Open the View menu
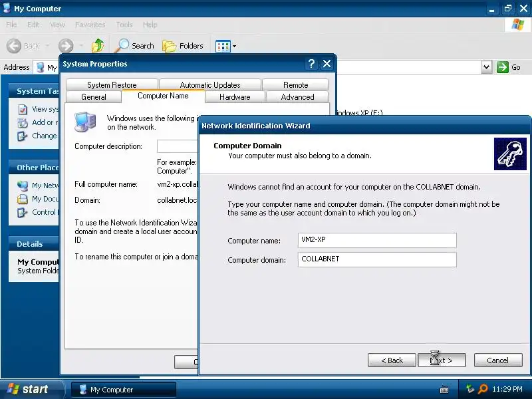 coord(57,25)
